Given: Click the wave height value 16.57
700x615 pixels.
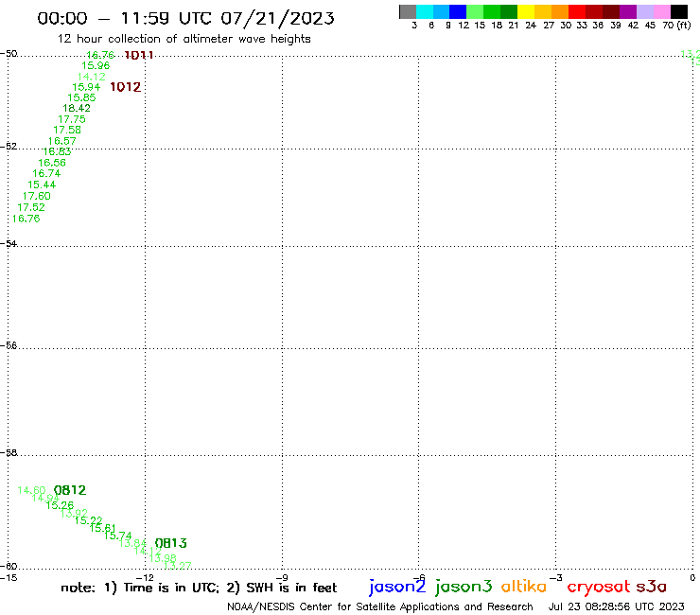Looking at the screenshot, I should (62, 141).
